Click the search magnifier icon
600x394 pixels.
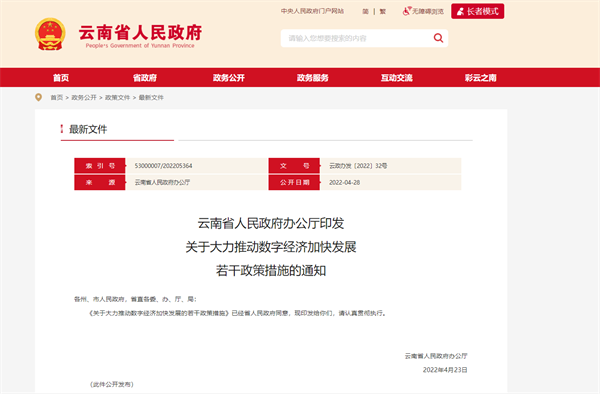[438, 38]
